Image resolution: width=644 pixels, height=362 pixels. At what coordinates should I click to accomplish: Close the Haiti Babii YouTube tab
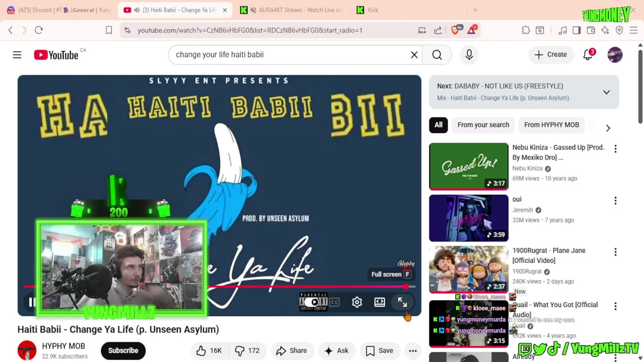[x=224, y=10]
